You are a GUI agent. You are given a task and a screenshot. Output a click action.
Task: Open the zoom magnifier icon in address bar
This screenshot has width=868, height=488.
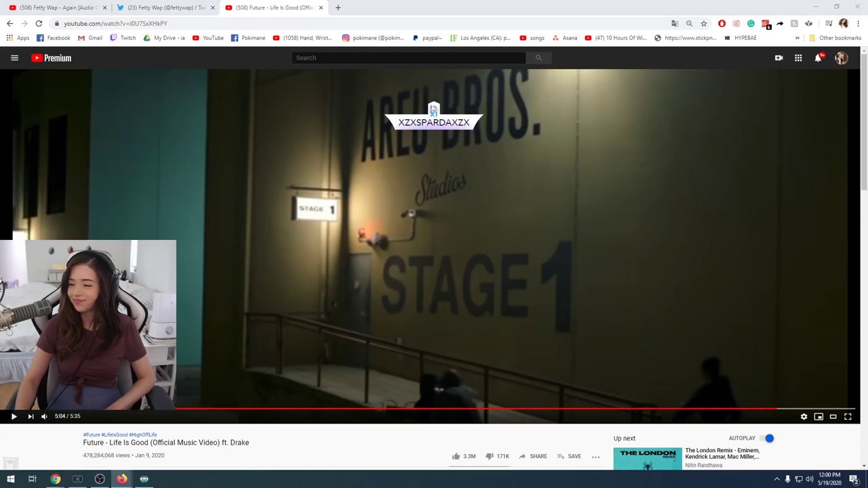689,24
